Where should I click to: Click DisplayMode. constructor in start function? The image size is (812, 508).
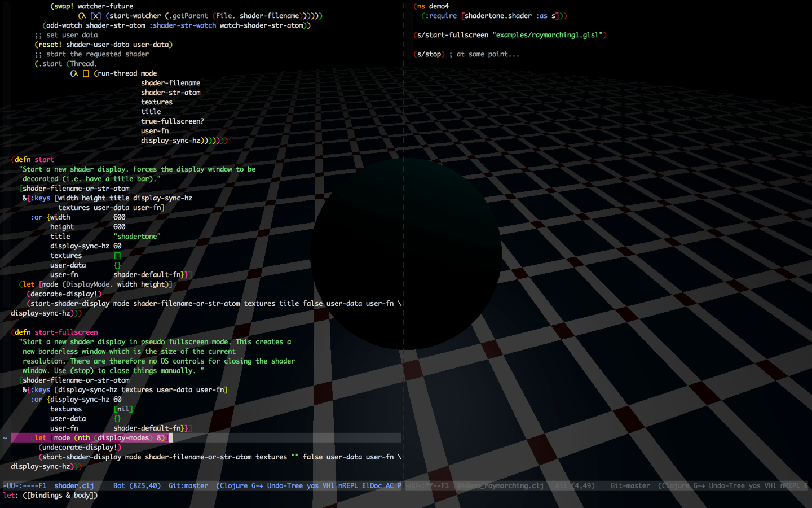point(90,284)
